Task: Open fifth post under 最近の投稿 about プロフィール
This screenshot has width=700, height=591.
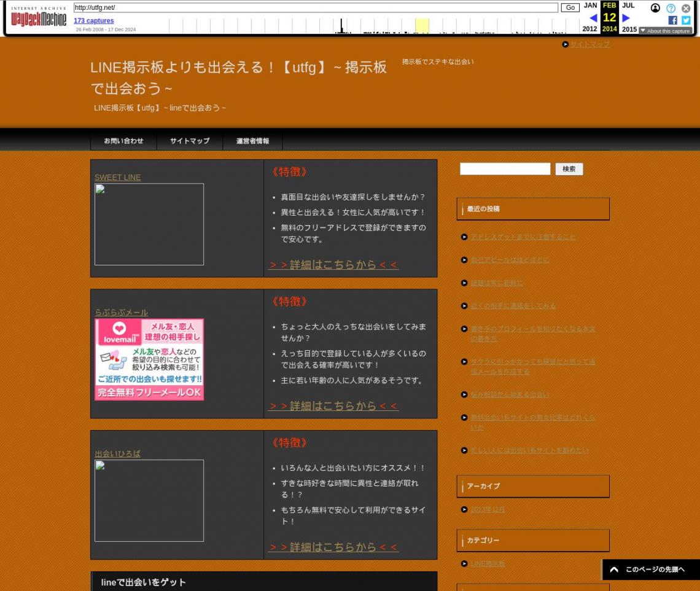Action: pos(532,334)
